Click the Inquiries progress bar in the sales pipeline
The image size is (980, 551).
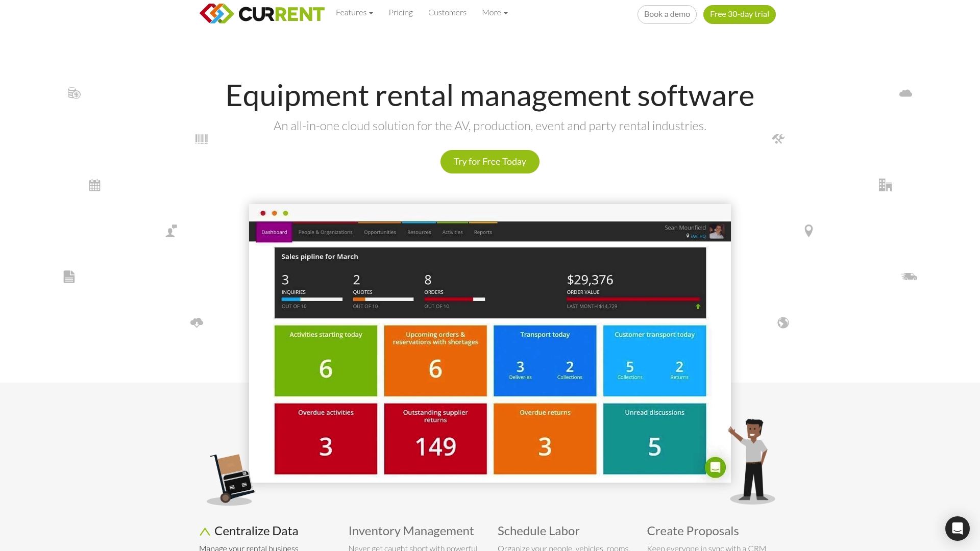coord(312,299)
